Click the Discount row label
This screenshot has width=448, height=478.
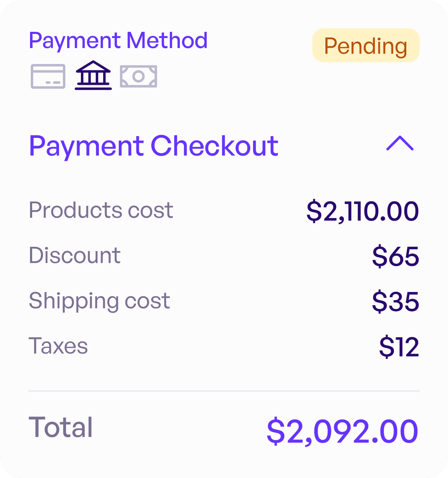[x=75, y=255]
